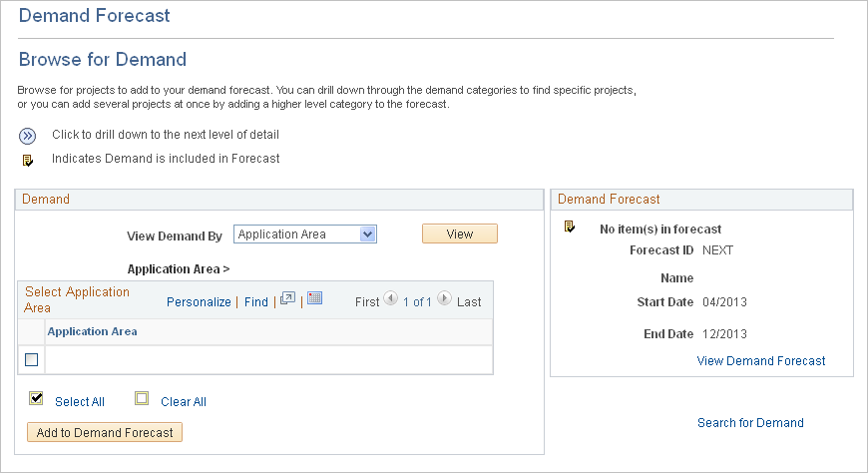The image size is (868, 473).
Task: Click the View button
Action: [460, 234]
